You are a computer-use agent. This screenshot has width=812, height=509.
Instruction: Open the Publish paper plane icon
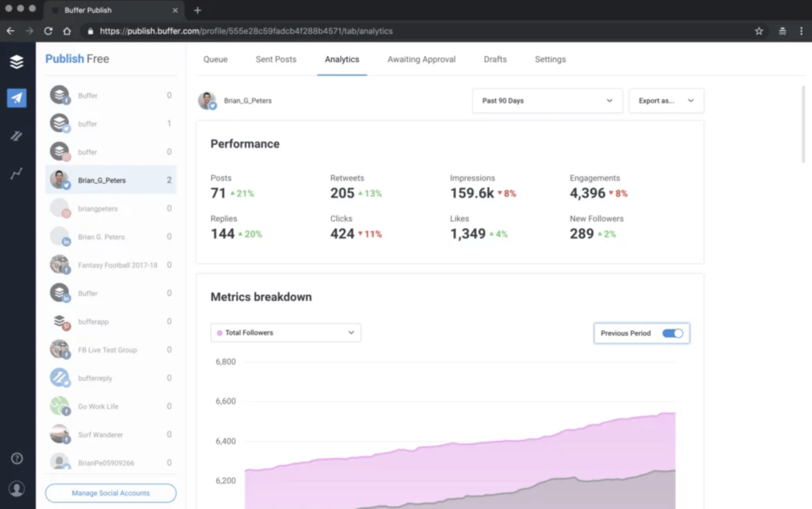16,98
